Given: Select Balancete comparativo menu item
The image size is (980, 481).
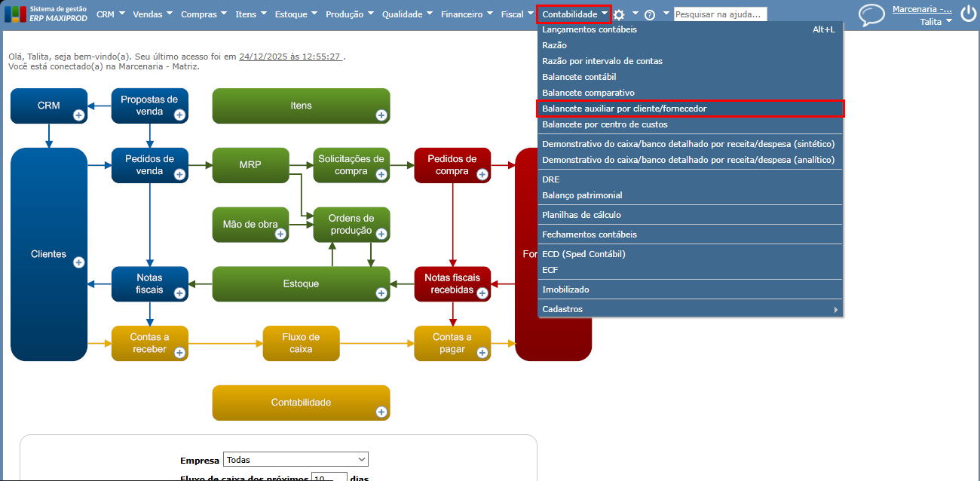Looking at the screenshot, I should [690, 93].
